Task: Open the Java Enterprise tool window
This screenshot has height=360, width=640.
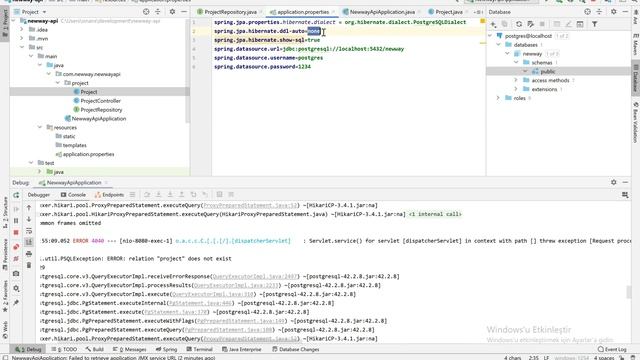Action: point(242,349)
